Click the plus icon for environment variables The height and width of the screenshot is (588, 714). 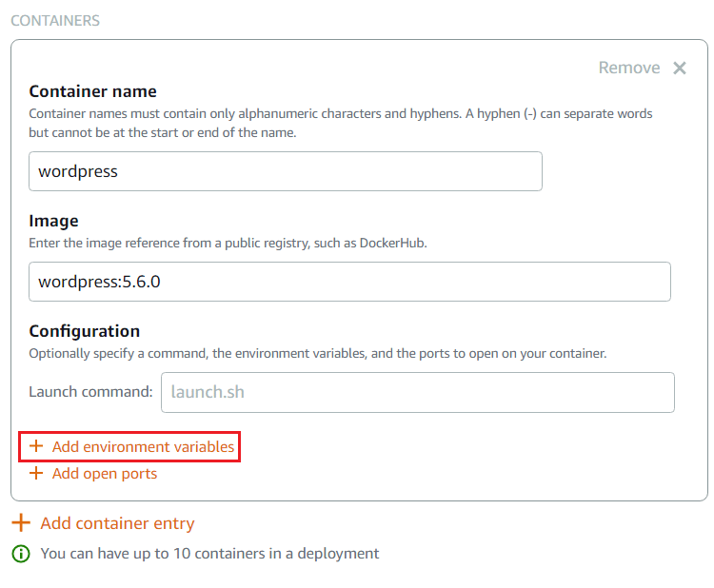tap(36, 446)
